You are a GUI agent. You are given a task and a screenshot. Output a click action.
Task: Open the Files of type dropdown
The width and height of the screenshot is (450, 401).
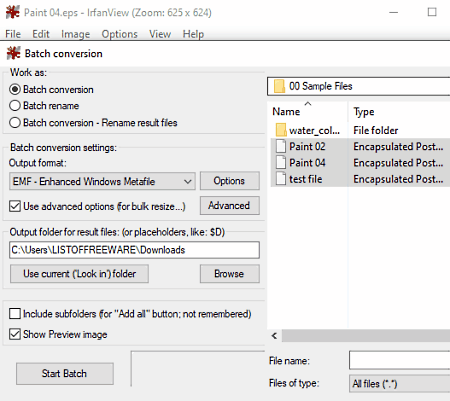click(x=399, y=384)
